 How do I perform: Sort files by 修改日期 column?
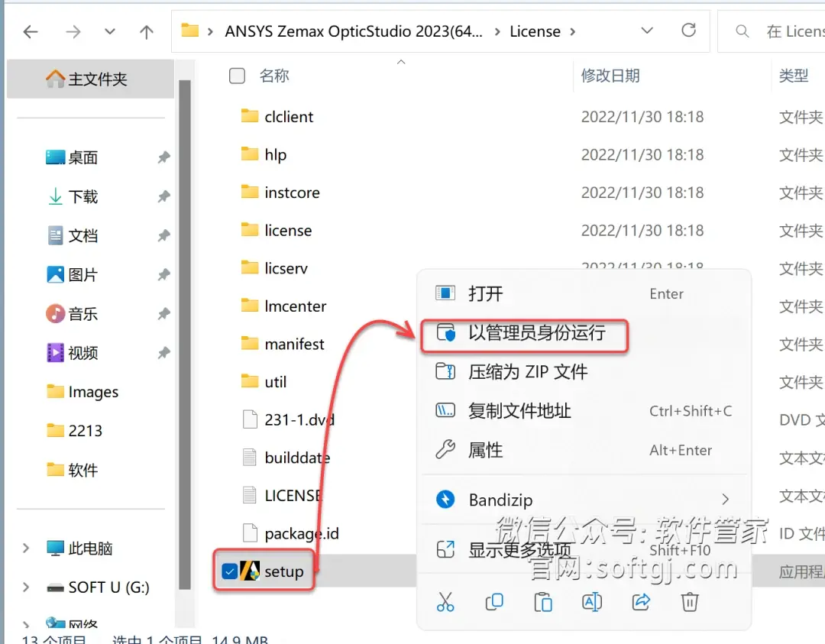pyautogui.click(x=610, y=76)
